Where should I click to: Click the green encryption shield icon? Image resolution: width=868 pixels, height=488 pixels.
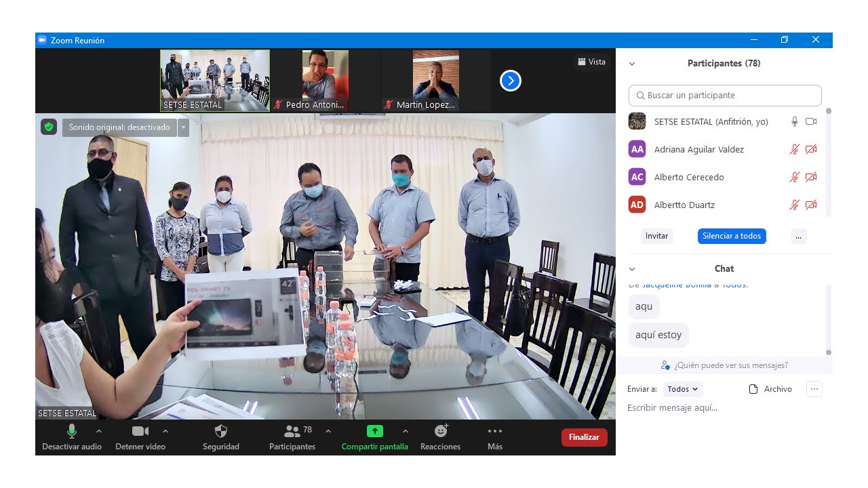[x=48, y=127]
